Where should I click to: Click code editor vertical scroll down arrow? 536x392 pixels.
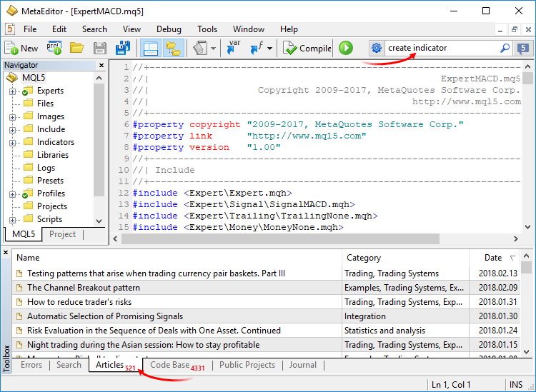click(528, 227)
